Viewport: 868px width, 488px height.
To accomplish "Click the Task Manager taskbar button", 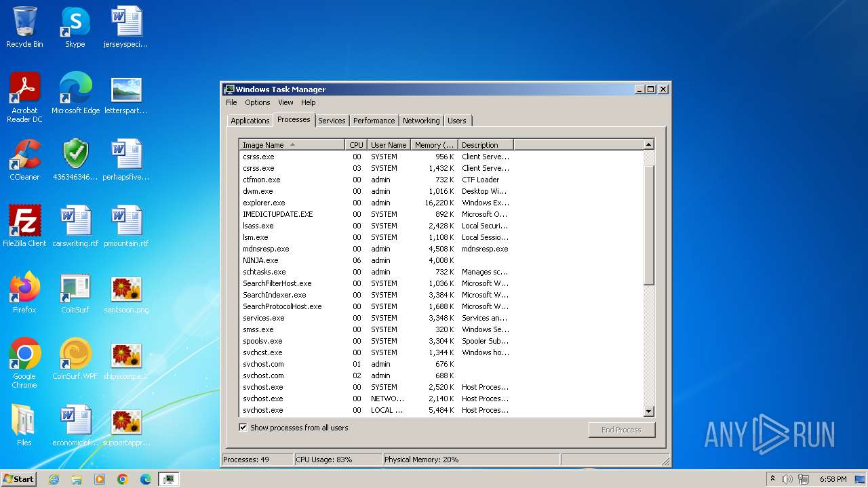I will [169, 479].
